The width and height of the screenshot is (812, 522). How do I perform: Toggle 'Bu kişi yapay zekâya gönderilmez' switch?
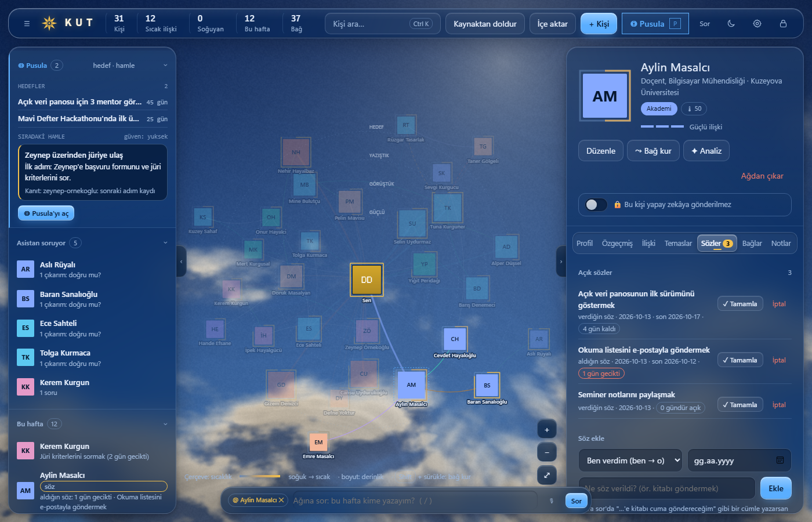pyautogui.click(x=596, y=205)
